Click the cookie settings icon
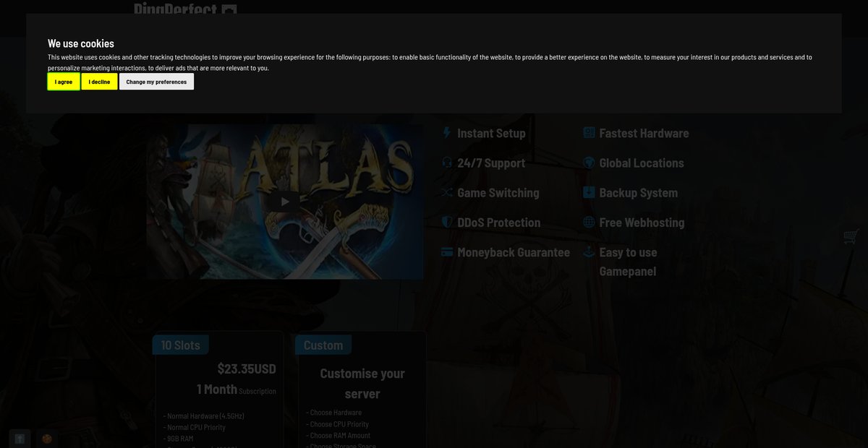The width and height of the screenshot is (868, 448). [47, 438]
